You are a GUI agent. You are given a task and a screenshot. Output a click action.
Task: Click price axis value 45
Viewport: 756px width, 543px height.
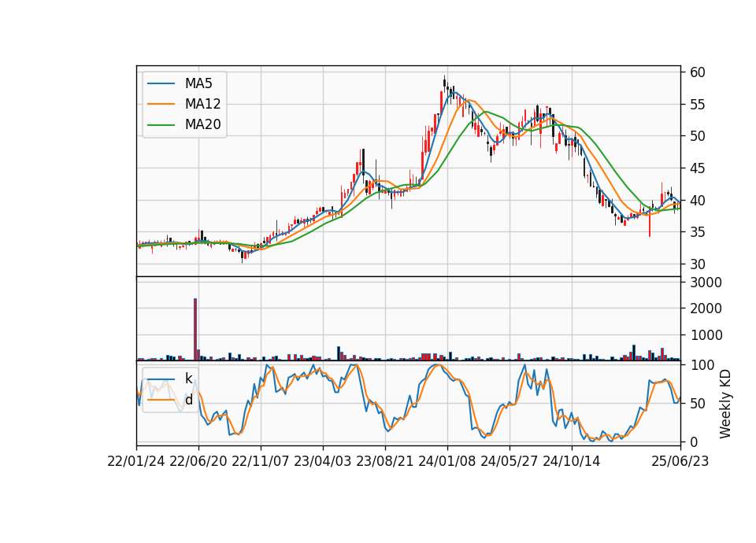tap(698, 168)
